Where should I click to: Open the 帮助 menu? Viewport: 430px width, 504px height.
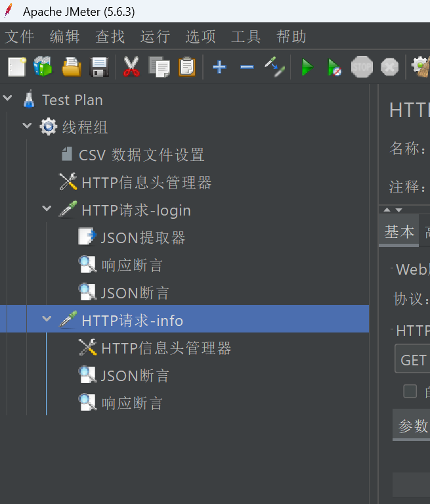pyautogui.click(x=291, y=36)
